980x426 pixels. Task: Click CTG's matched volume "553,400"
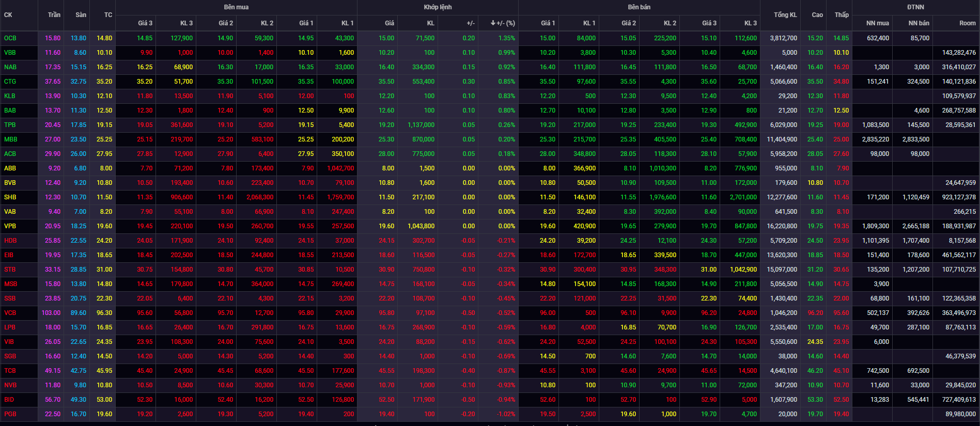[424, 82]
